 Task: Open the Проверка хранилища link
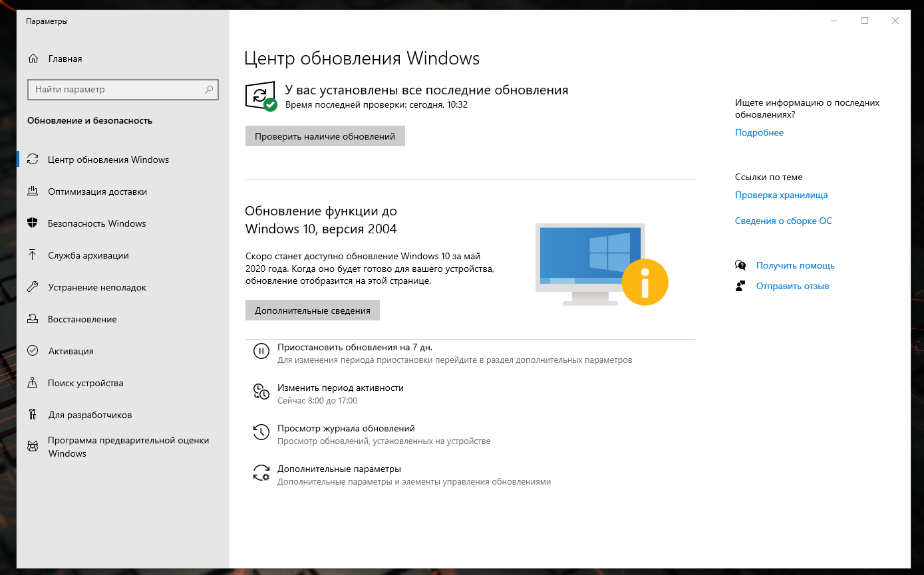(781, 195)
